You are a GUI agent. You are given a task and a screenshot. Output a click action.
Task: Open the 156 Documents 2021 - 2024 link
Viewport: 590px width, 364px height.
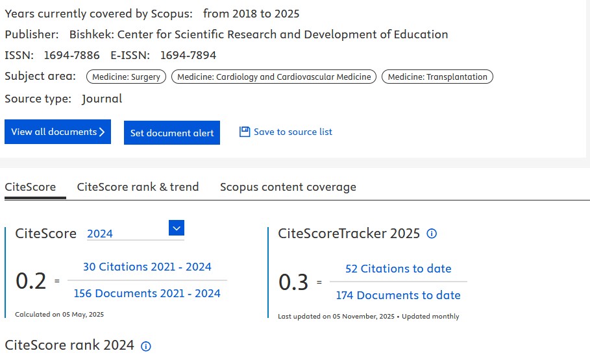pyautogui.click(x=147, y=293)
